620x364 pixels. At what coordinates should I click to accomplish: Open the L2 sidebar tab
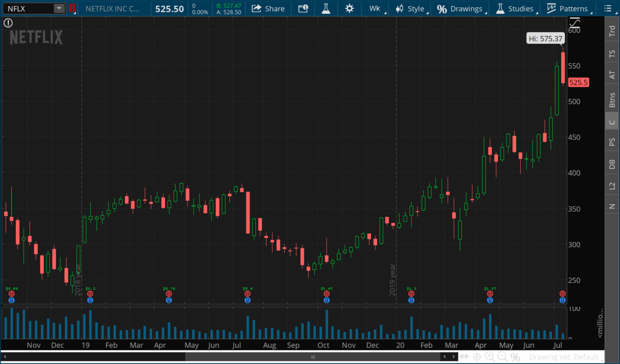[612, 185]
